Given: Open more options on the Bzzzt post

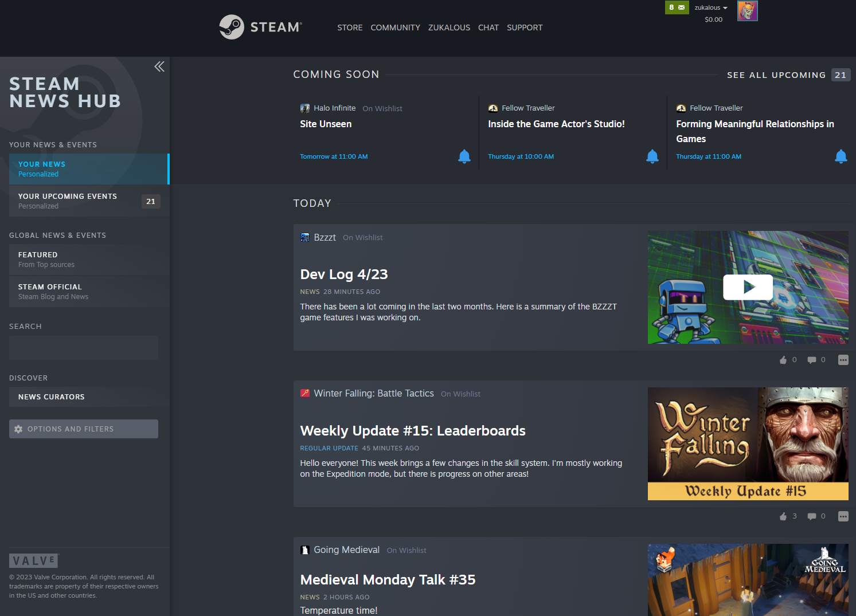Looking at the screenshot, I should point(843,360).
